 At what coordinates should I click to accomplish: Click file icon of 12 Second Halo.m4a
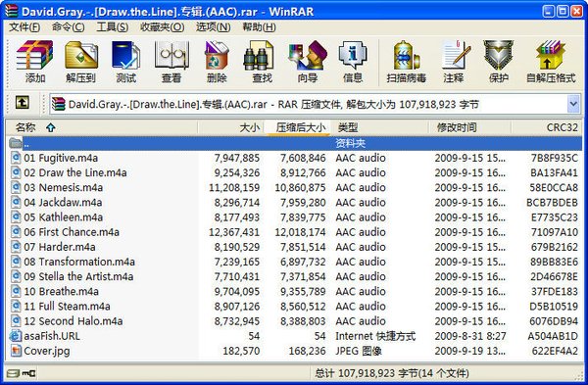tap(16, 321)
